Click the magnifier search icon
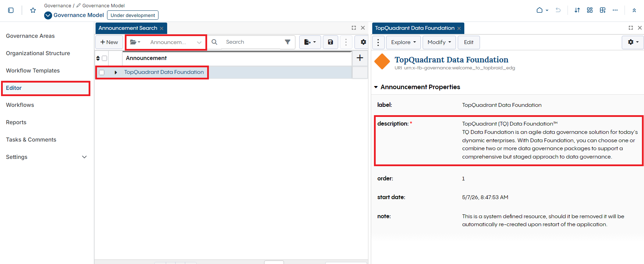This screenshot has height=264, width=644. click(214, 42)
